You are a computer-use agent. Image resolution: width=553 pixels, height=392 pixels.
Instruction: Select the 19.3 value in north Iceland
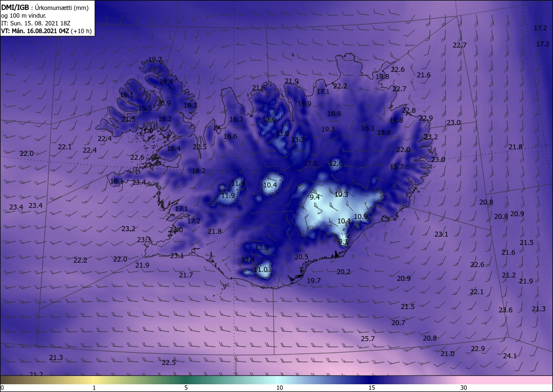(328, 129)
